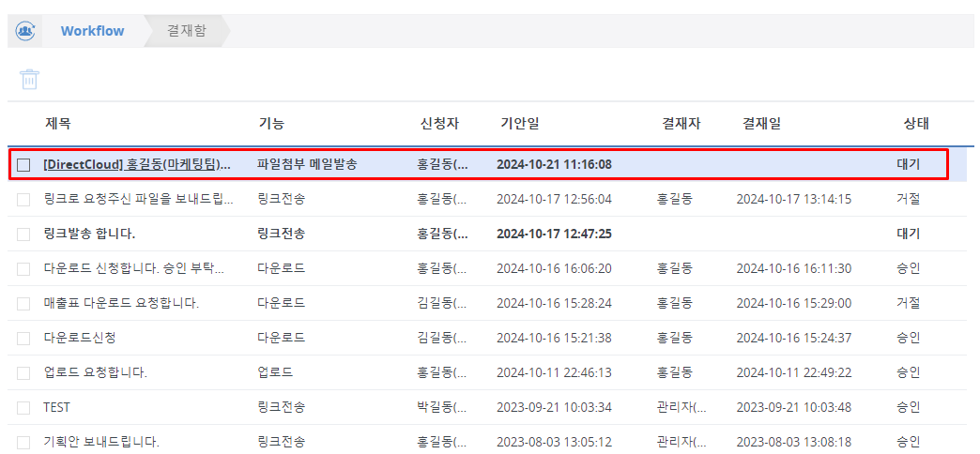This screenshot has height=454, width=980.
Task: Open the 링크발송 합니다. request
Action: click(89, 234)
